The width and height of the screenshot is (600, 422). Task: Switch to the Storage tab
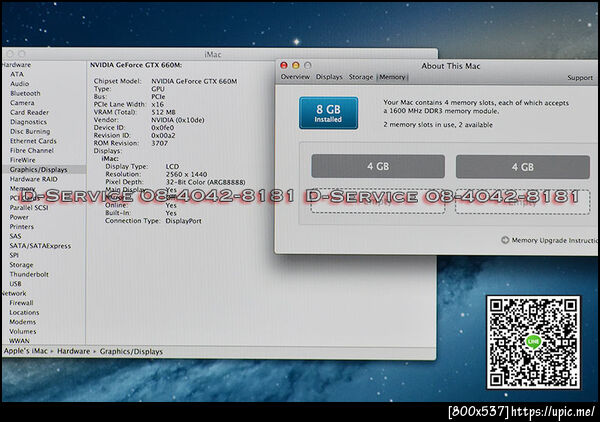click(360, 77)
